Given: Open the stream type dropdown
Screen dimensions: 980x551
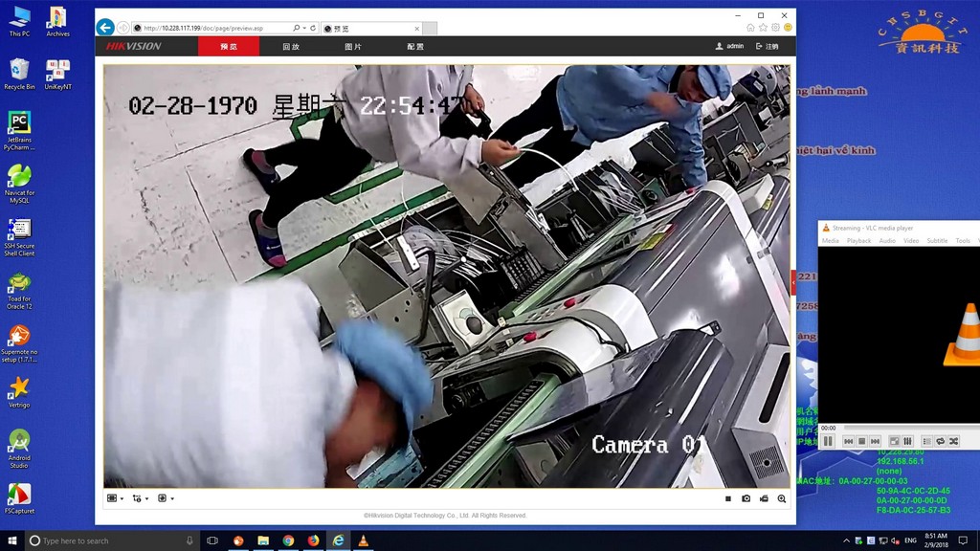Looking at the screenshot, I should (140, 498).
